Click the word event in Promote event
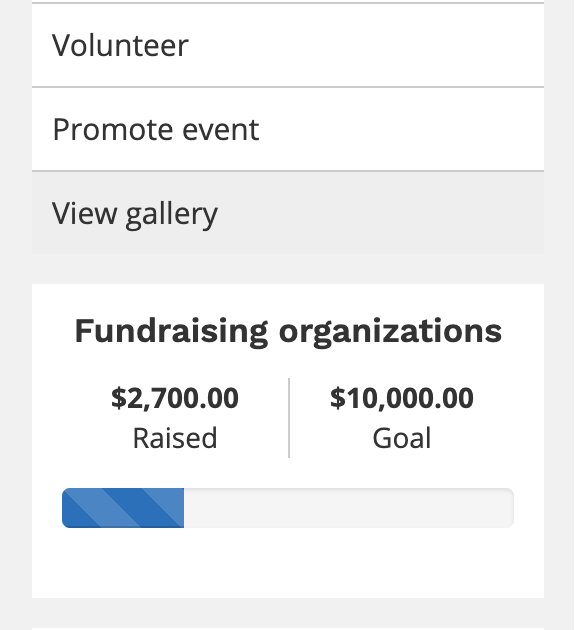The height and width of the screenshot is (630, 576). pyautogui.click(x=221, y=130)
